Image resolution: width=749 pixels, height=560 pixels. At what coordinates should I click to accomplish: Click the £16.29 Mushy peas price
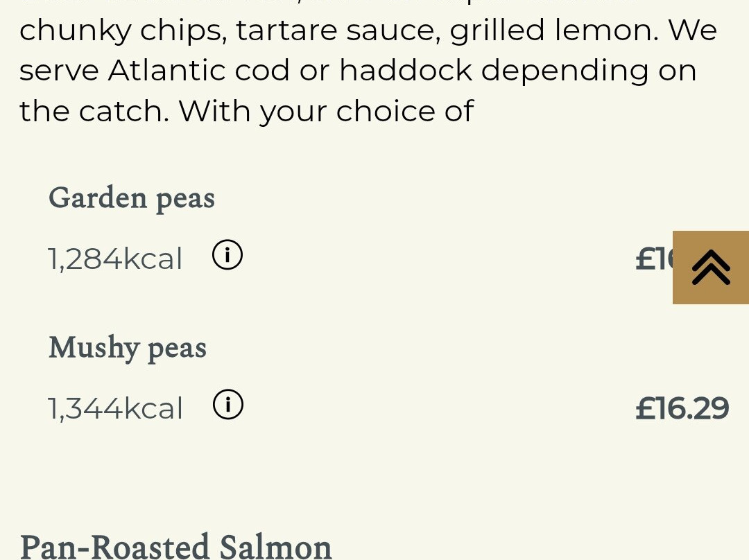[682, 408]
